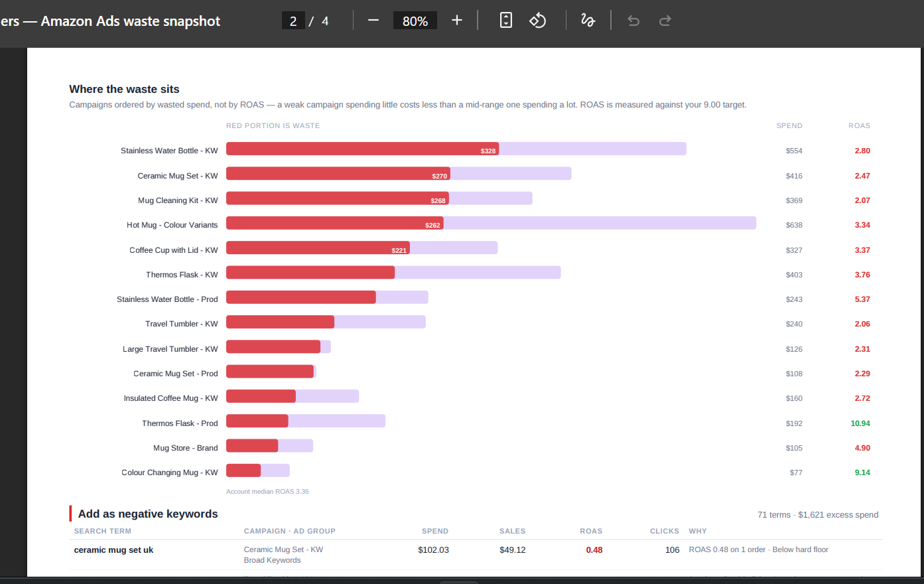Edit the current page number field
Viewport: 924px width, 584px height.
click(293, 21)
